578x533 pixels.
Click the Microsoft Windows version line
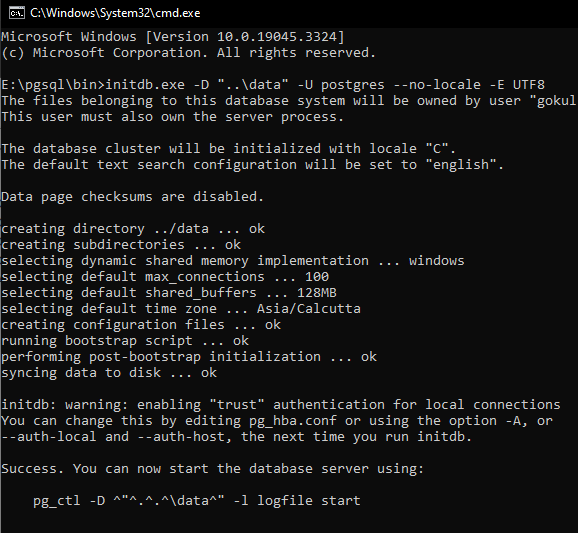click(173, 37)
